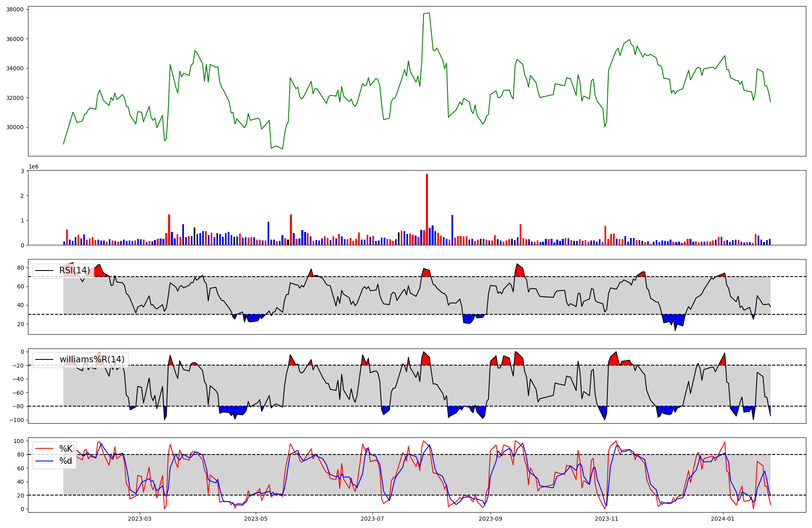Click the 2023-05 date axis label
The image size is (812, 528).
(256, 518)
